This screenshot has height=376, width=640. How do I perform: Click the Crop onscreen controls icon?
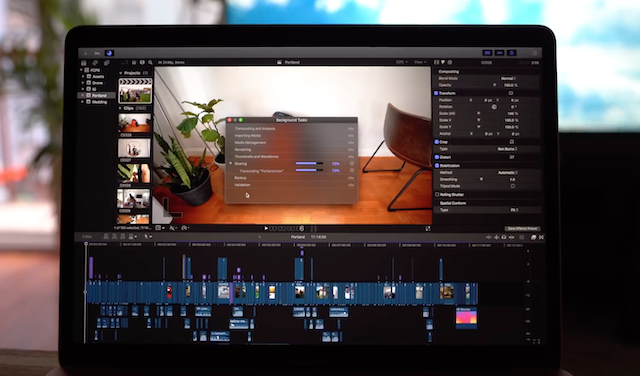(x=511, y=142)
